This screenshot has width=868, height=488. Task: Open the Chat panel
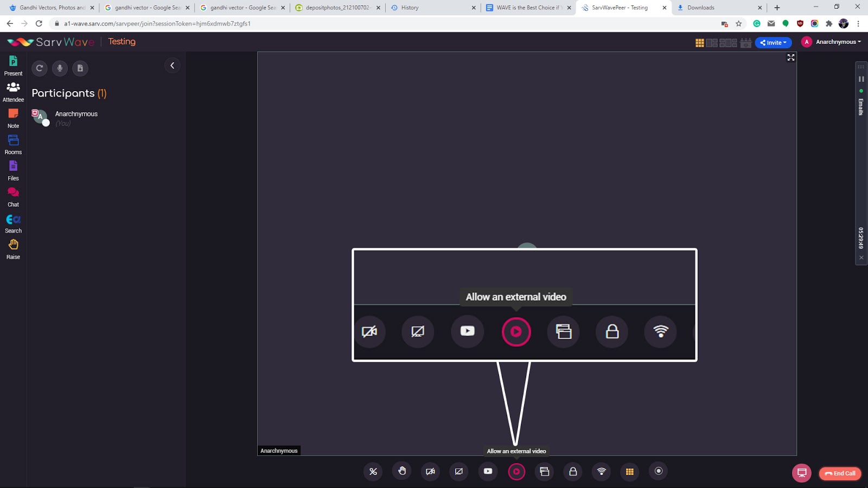click(x=13, y=196)
